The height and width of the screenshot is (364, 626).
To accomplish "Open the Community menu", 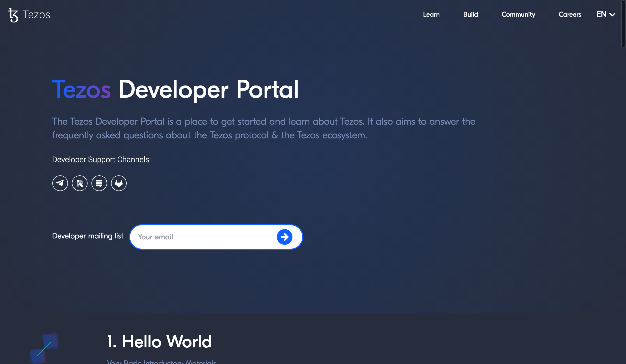I will pos(518,14).
